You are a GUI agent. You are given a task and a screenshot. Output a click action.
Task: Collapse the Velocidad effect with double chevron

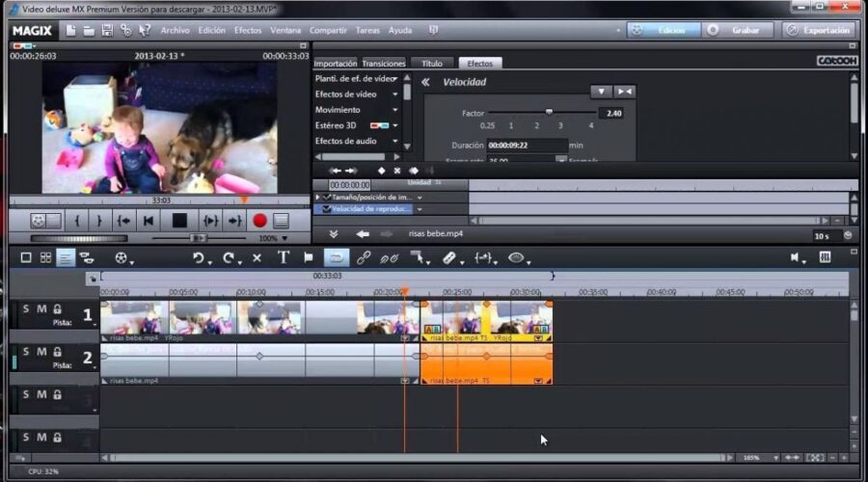pyautogui.click(x=425, y=83)
